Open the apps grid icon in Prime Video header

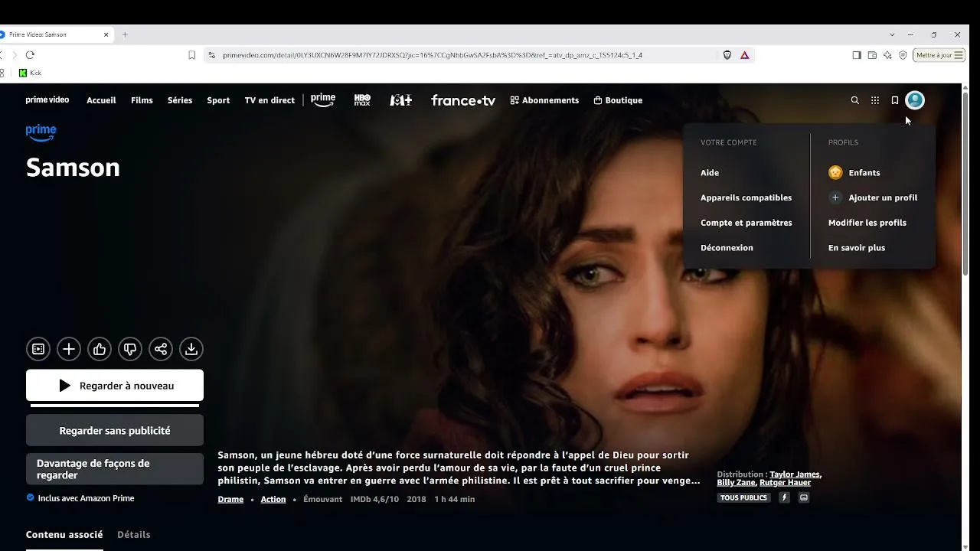tap(875, 100)
